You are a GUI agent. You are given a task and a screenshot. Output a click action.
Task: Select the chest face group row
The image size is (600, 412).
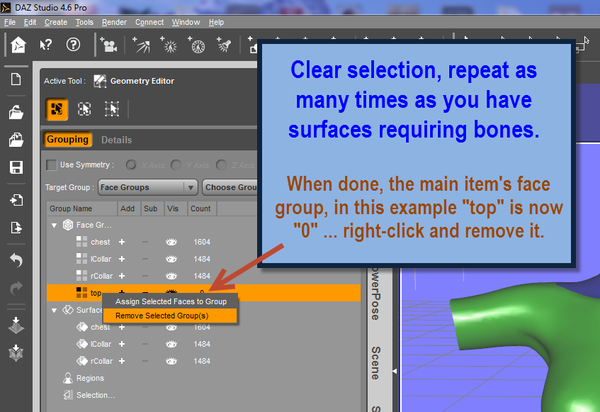(204, 242)
